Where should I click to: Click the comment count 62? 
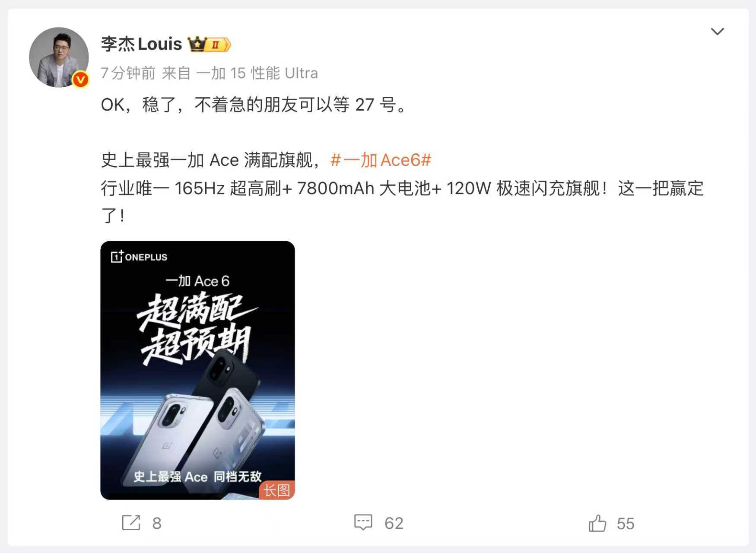[x=394, y=523]
